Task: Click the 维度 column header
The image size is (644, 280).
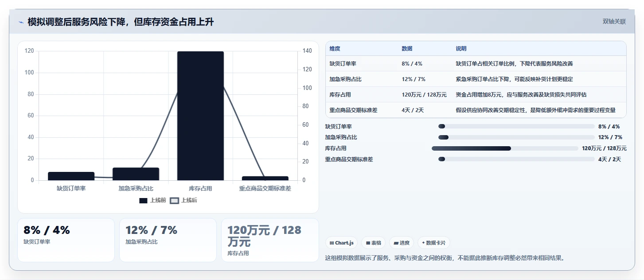Action: coord(335,49)
